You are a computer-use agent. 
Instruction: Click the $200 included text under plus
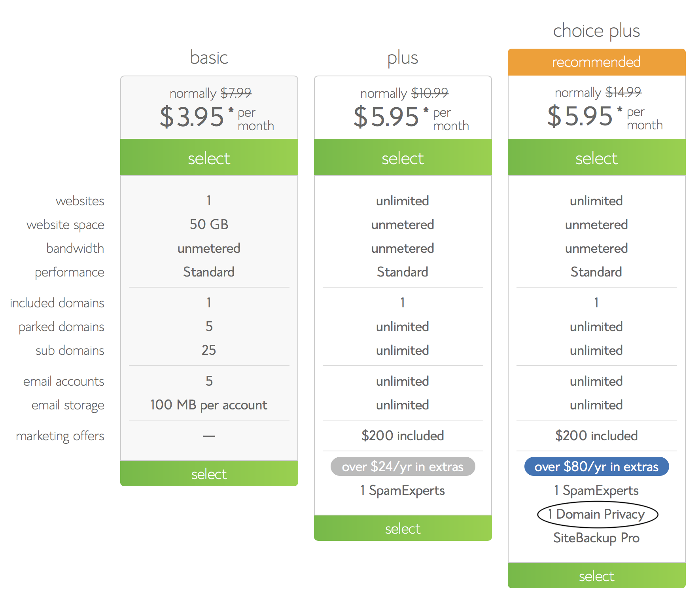pyautogui.click(x=403, y=436)
